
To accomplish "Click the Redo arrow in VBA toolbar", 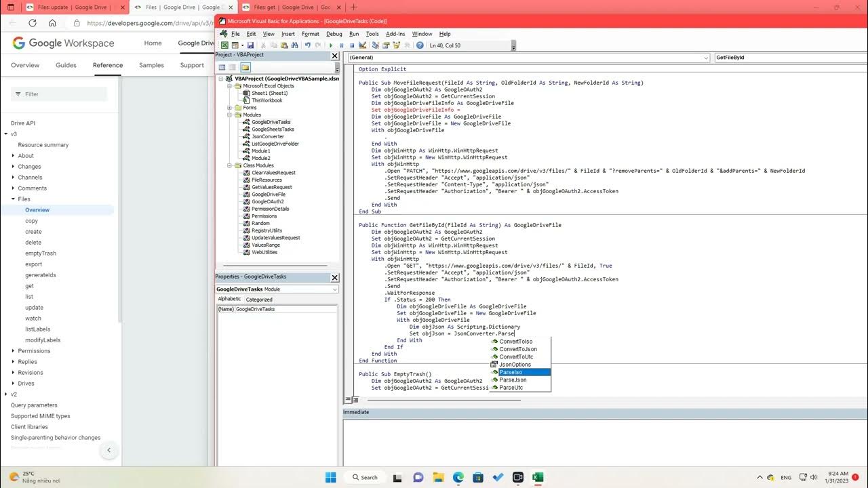I will tap(318, 45).
